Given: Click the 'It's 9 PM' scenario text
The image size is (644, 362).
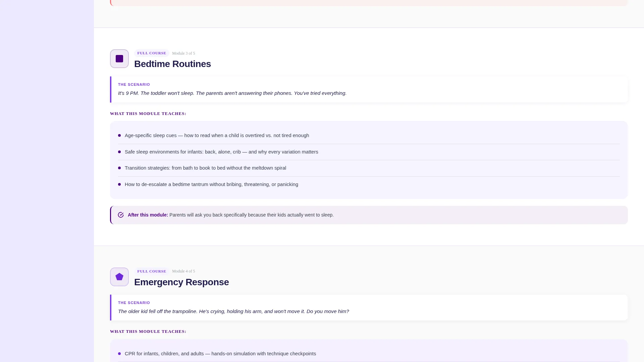Looking at the screenshot, I should [232, 93].
